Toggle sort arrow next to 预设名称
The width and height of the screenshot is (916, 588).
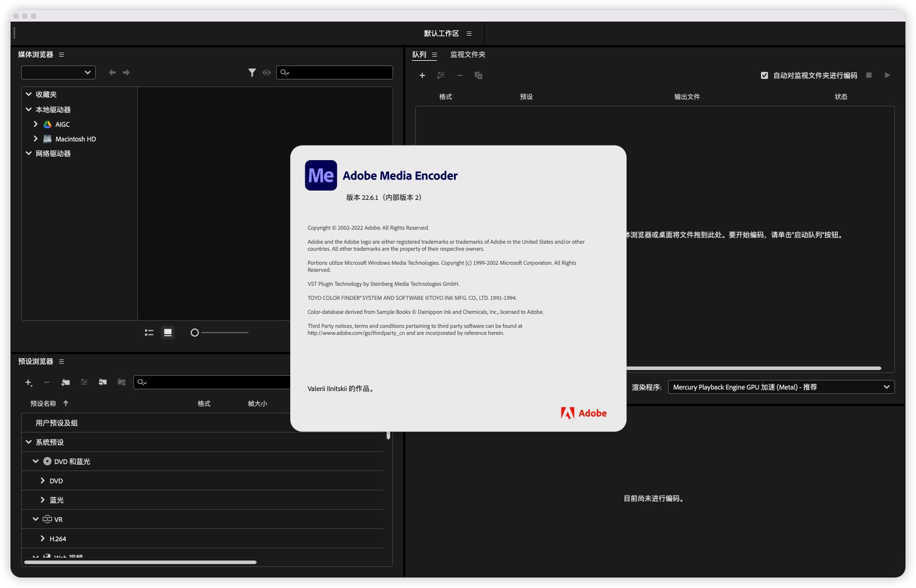pyautogui.click(x=66, y=403)
